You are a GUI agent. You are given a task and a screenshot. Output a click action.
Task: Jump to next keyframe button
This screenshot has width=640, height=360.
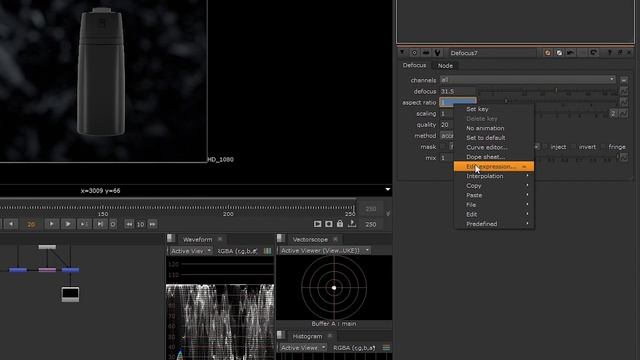[x=84, y=224]
